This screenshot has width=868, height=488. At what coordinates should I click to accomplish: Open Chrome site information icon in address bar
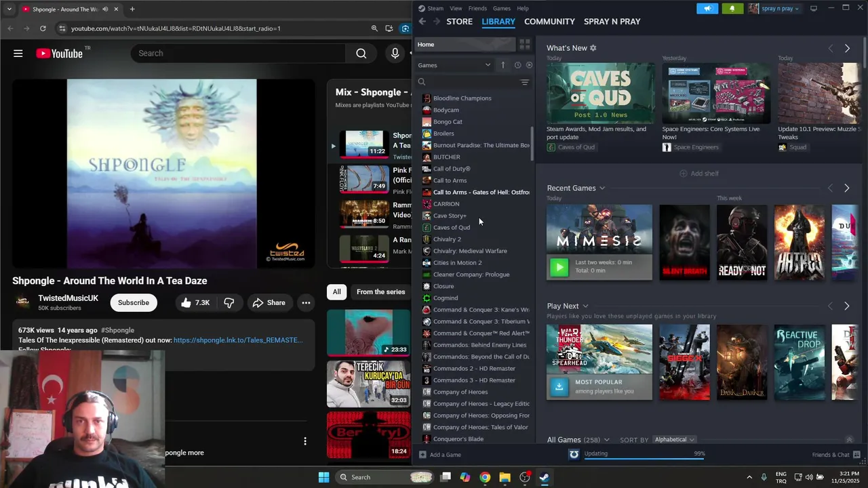click(x=62, y=28)
